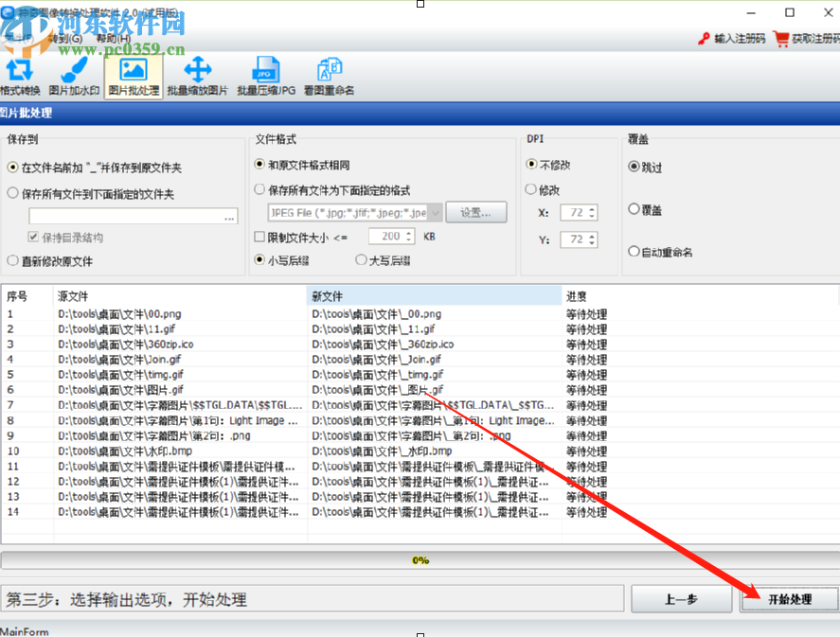Select the 覆盖 overwrite option

point(634,209)
